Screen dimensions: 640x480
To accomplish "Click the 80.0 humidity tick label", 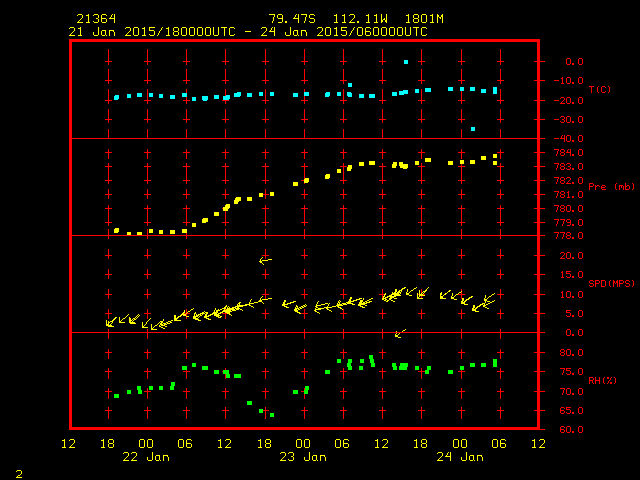I will (571, 353).
